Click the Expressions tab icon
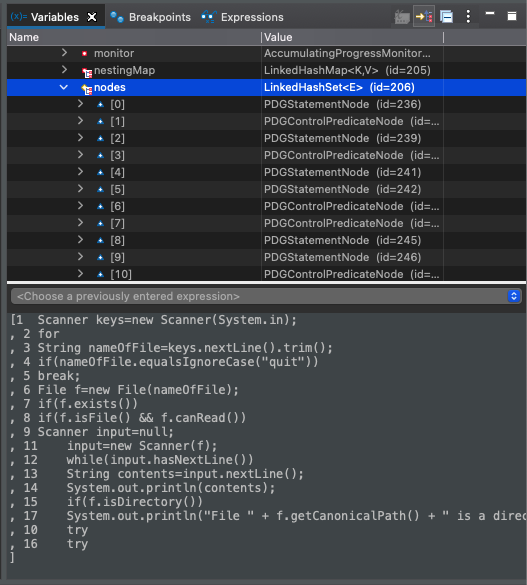This screenshot has height=585, width=527. click(x=209, y=17)
